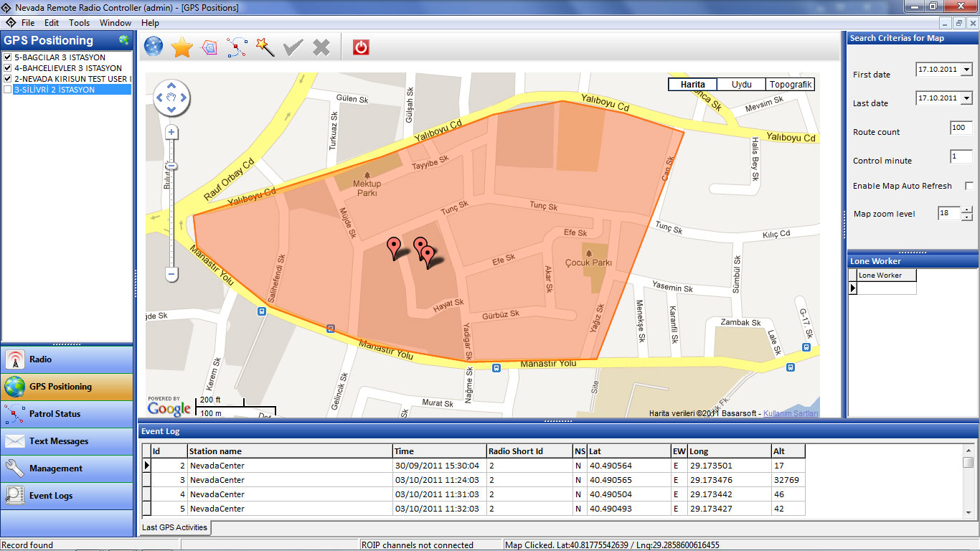Screen dimensions: 980x551
Task: Select Event Log row with Id 3
Action: pyautogui.click(x=473, y=480)
